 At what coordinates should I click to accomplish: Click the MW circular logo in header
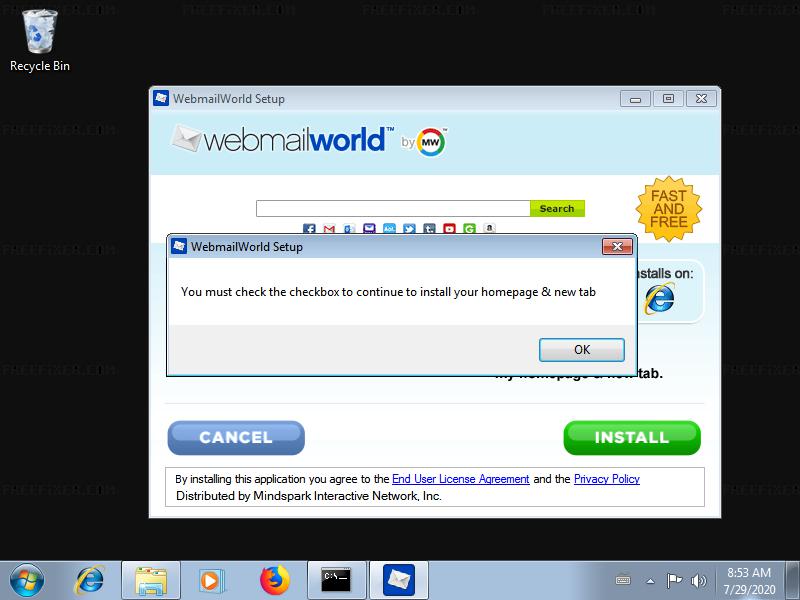(x=431, y=142)
